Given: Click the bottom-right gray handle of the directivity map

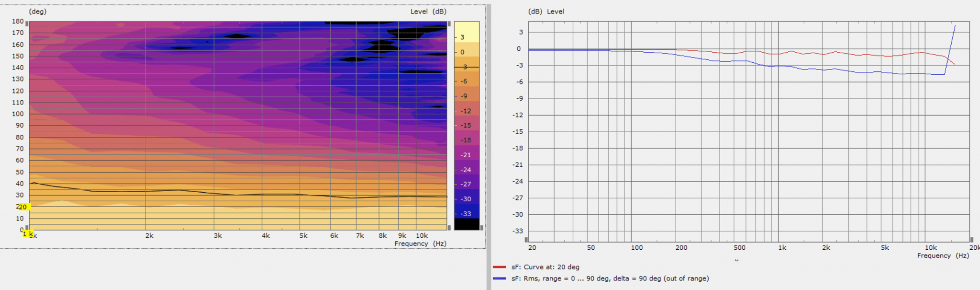Looking at the screenshot, I should point(449,228).
